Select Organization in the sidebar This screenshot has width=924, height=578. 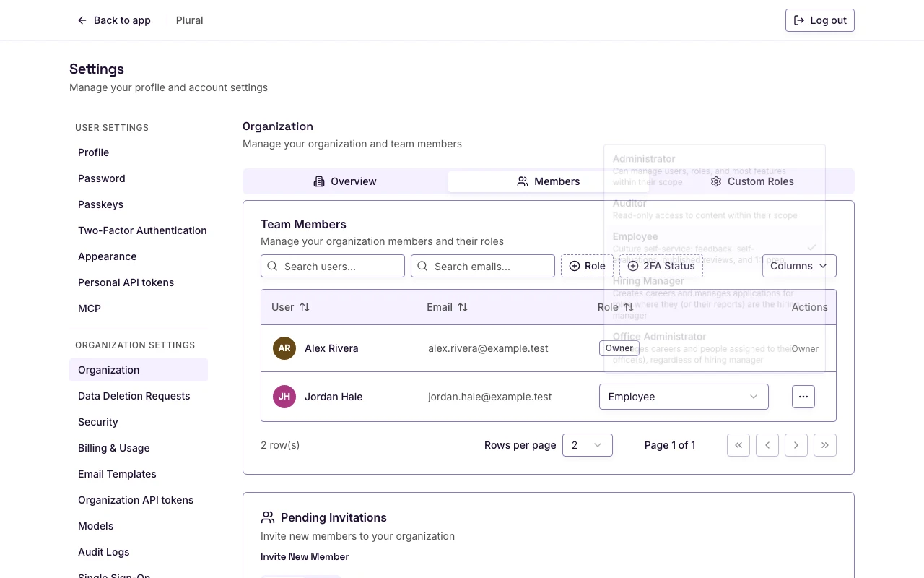point(139,370)
